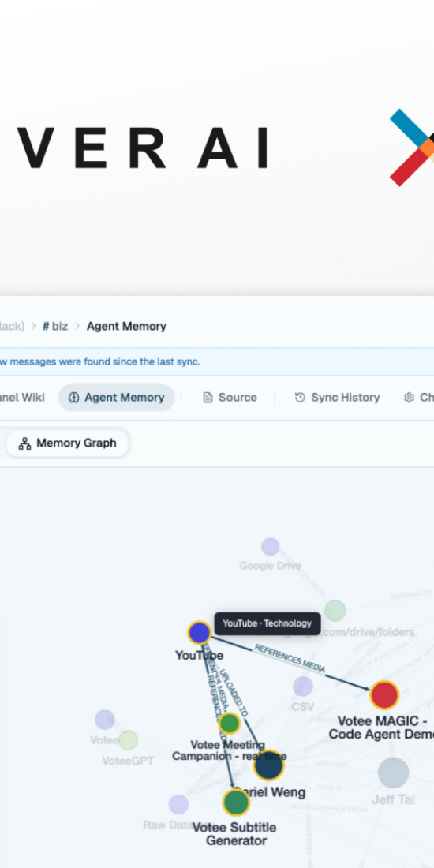Viewport: 434px width, 868px height.
Task: Select the faded Google Drive node
Action: click(x=270, y=546)
